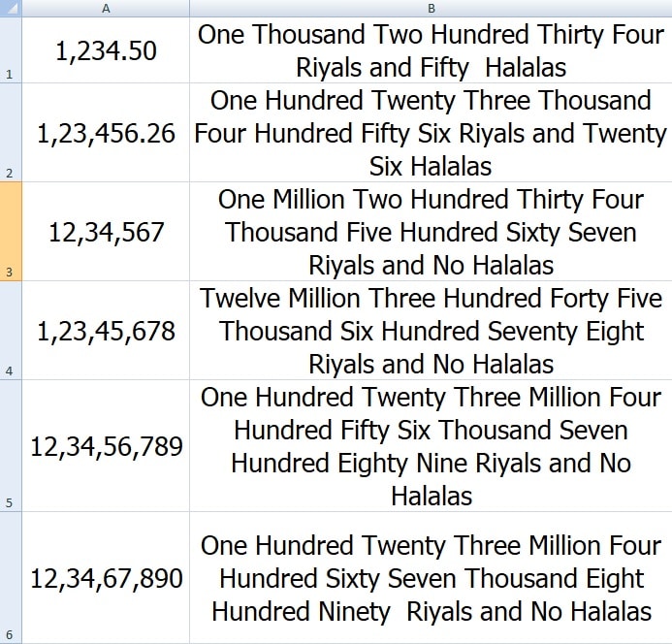
Task: Select column B header
Action: pyautogui.click(x=431, y=8)
